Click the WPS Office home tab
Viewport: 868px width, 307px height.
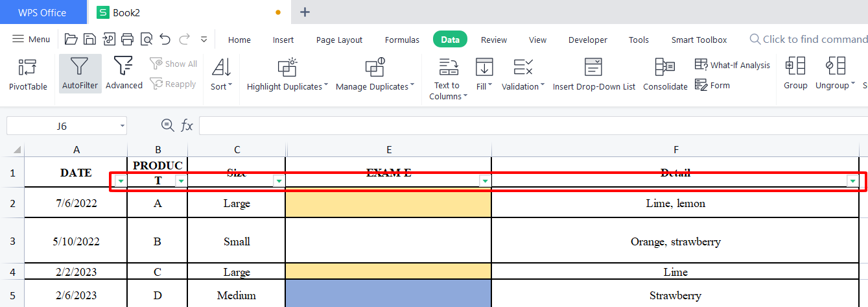tap(42, 12)
